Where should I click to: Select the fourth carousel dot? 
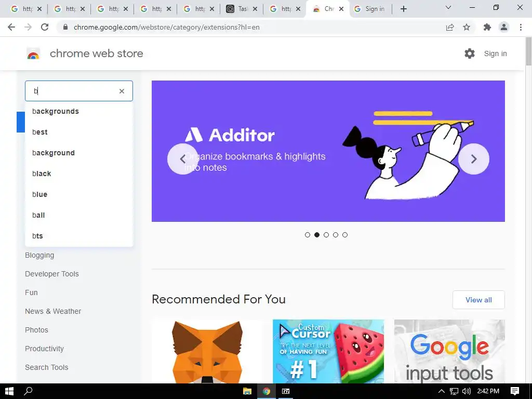pyautogui.click(x=336, y=235)
